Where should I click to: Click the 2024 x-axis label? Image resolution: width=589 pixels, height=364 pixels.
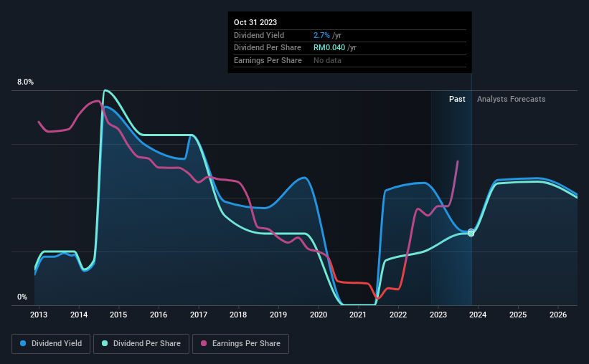click(x=478, y=315)
